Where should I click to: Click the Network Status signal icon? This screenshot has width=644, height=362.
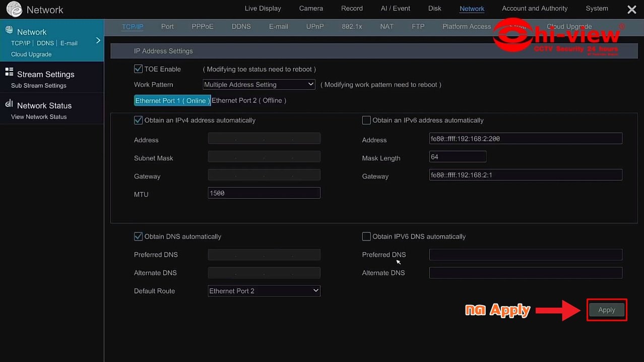[x=9, y=104]
